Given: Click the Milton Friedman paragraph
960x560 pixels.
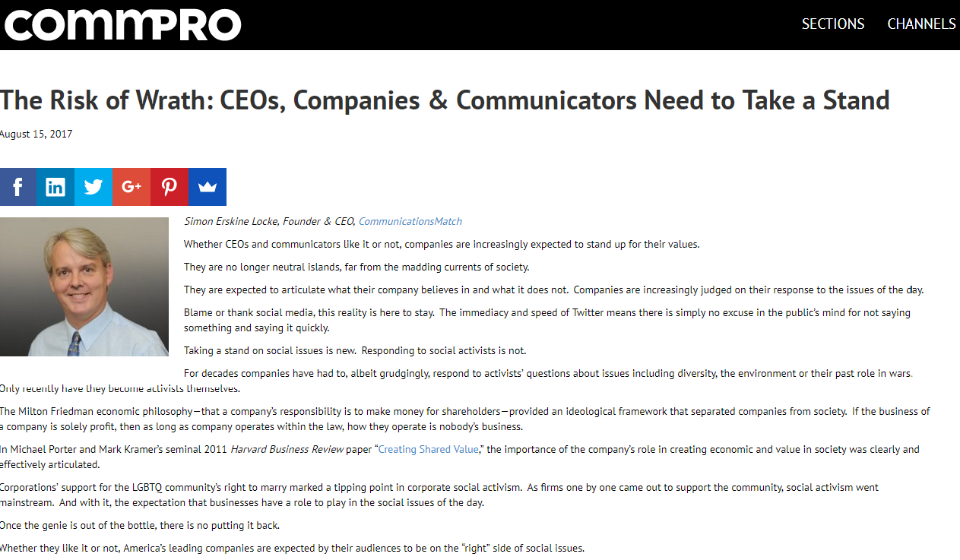Looking at the screenshot, I should pyautogui.click(x=464, y=419).
